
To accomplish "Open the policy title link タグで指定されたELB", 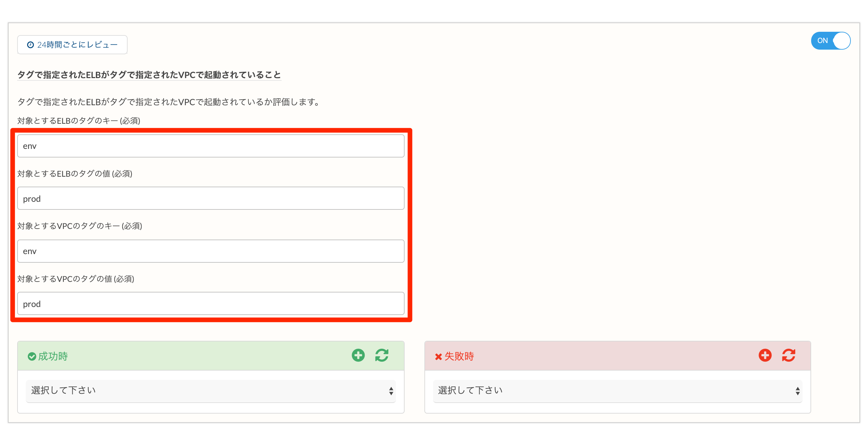I will (149, 74).
